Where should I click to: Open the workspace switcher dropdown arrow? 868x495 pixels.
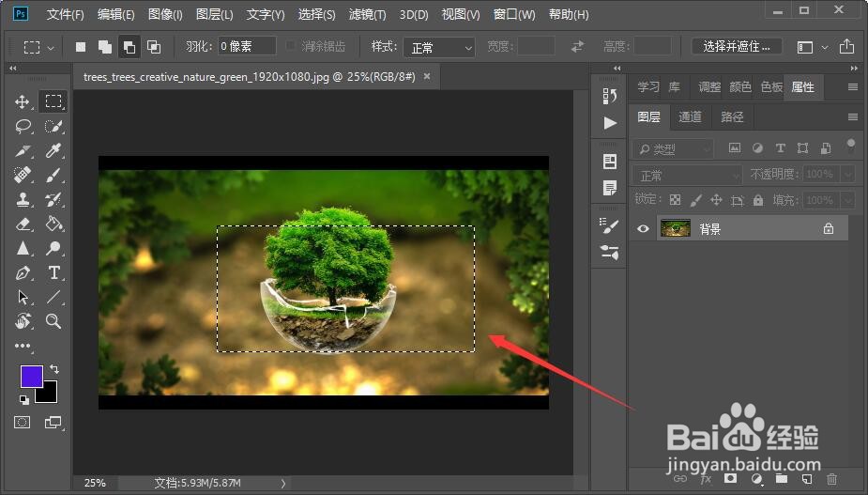[x=824, y=48]
